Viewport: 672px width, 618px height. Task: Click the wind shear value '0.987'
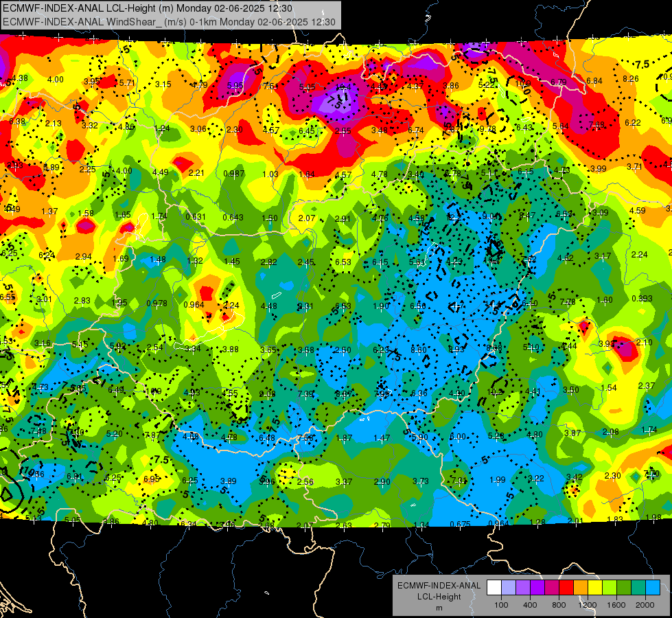click(234, 173)
